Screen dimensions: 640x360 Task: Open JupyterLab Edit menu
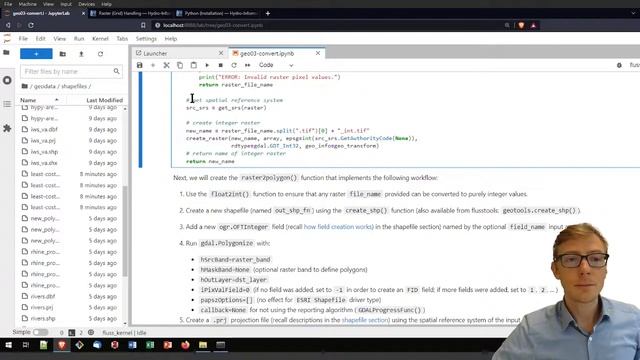[40, 39]
